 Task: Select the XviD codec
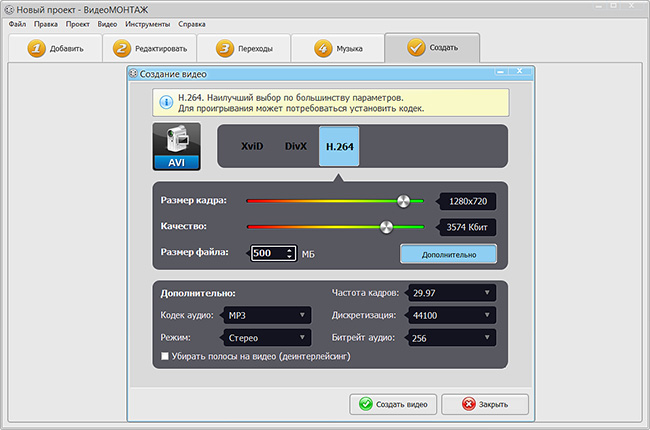[x=252, y=146]
